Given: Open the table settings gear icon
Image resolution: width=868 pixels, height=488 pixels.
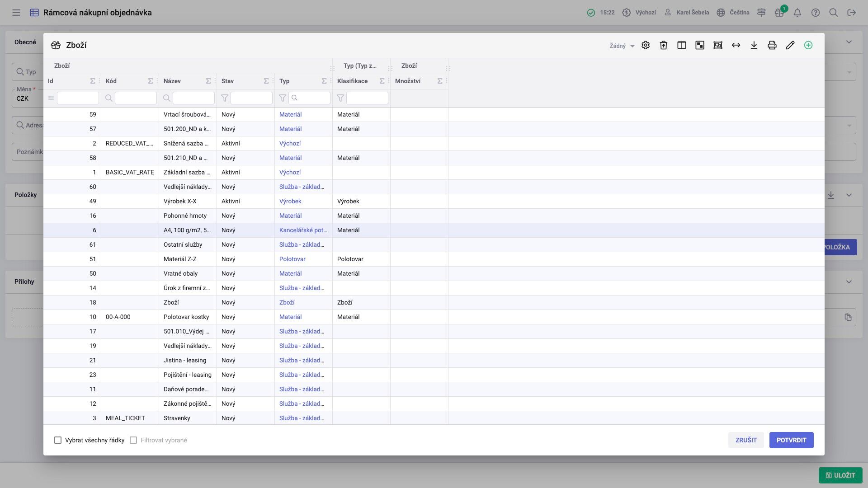Looking at the screenshot, I should [645, 45].
